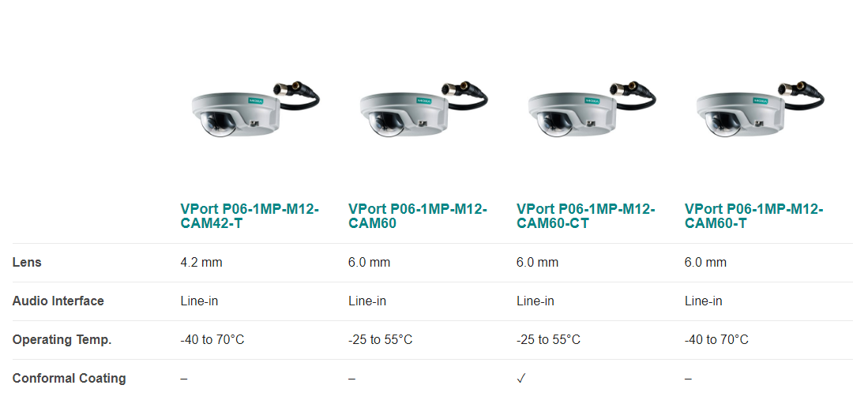Click the Conformal Coating dash for CAM60
The height and width of the screenshot is (400, 868).
pos(352,379)
